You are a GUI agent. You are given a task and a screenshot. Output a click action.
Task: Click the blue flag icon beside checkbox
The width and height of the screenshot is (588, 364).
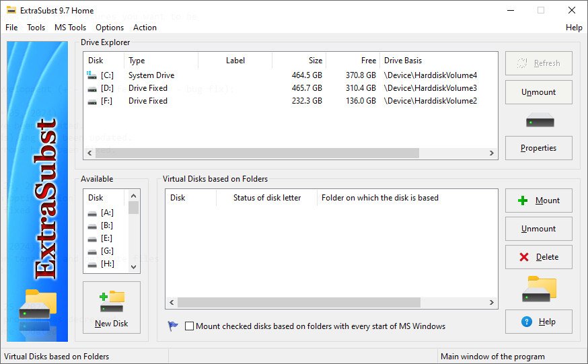[x=173, y=326]
